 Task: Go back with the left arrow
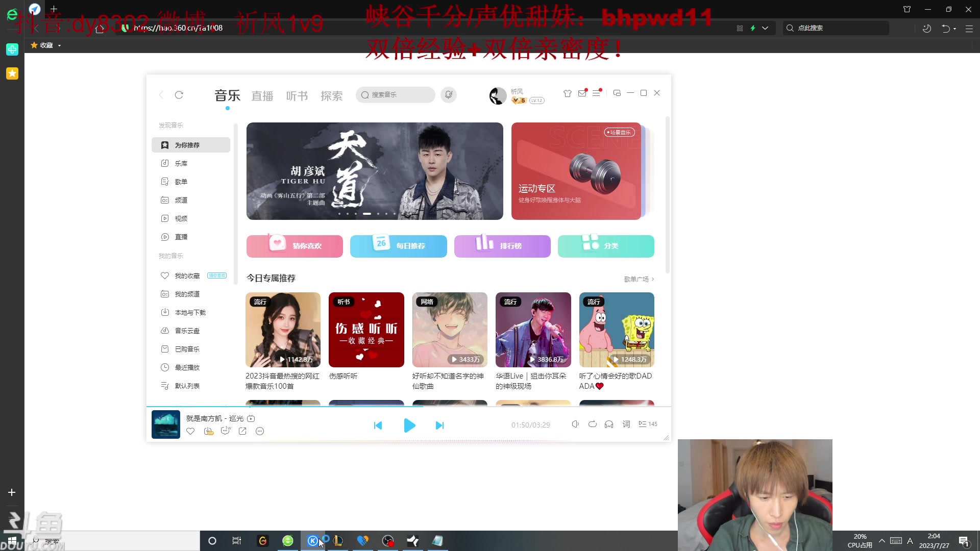tap(161, 95)
